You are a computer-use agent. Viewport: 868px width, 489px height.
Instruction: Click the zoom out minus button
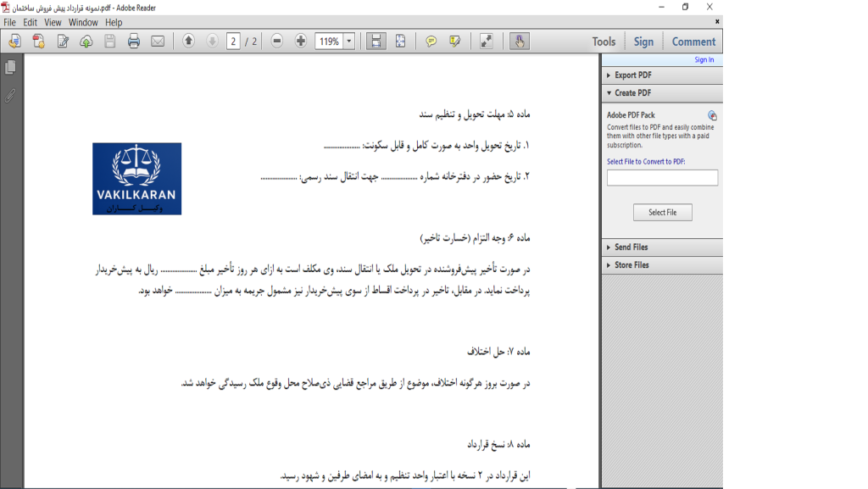[277, 42]
